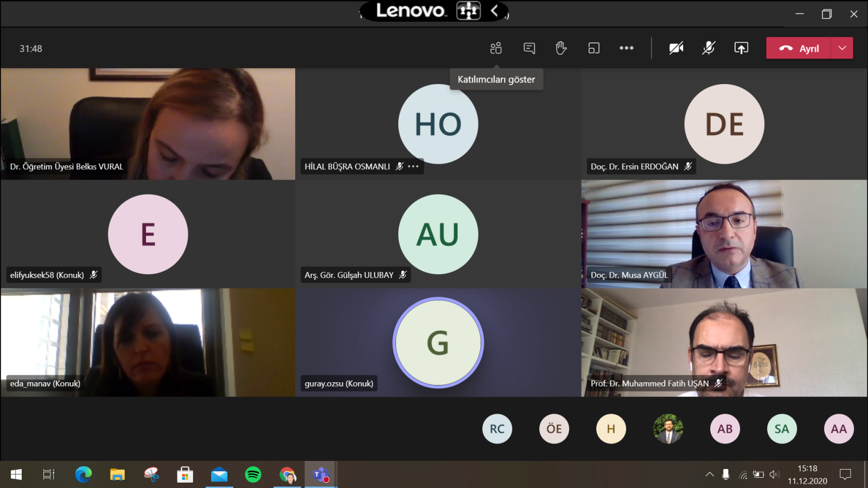Image resolution: width=868 pixels, height=488 pixels.
Task: Open the share content tray
Action: (x=741, y=48)
